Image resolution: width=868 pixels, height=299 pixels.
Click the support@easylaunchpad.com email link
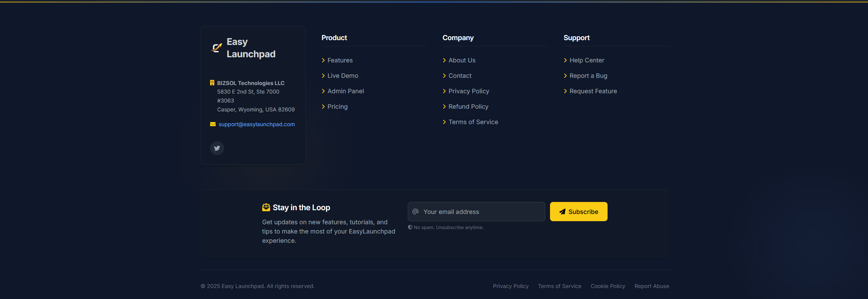click(257, 124)
